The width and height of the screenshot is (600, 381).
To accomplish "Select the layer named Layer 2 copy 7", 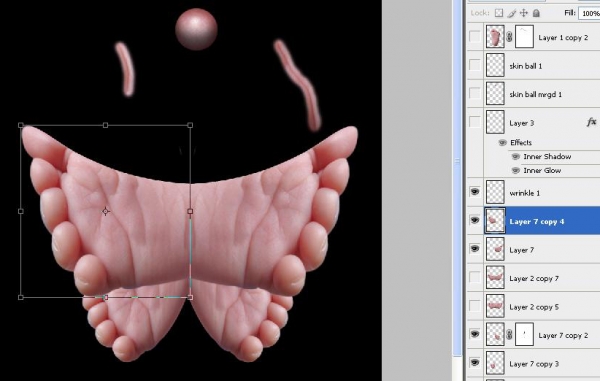I will pyautogui.click(x=534, y=278).
